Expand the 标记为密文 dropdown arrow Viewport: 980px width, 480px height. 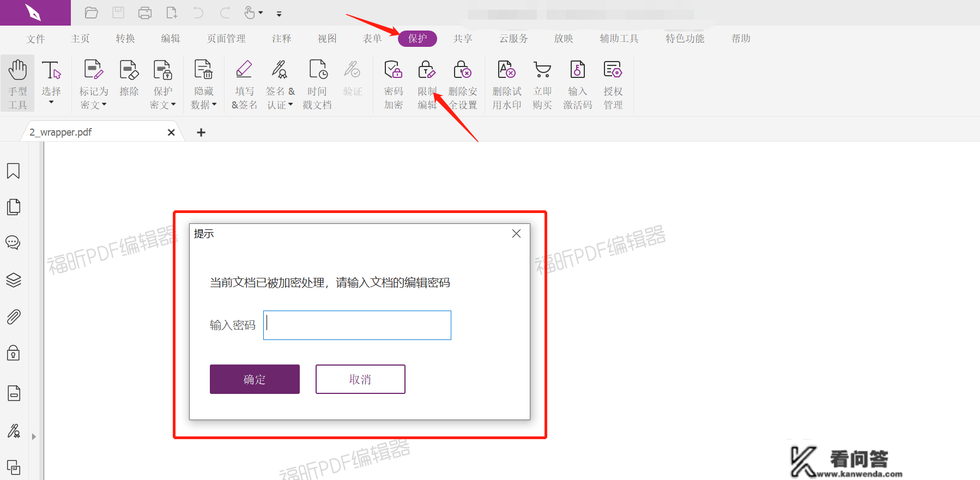104,105
